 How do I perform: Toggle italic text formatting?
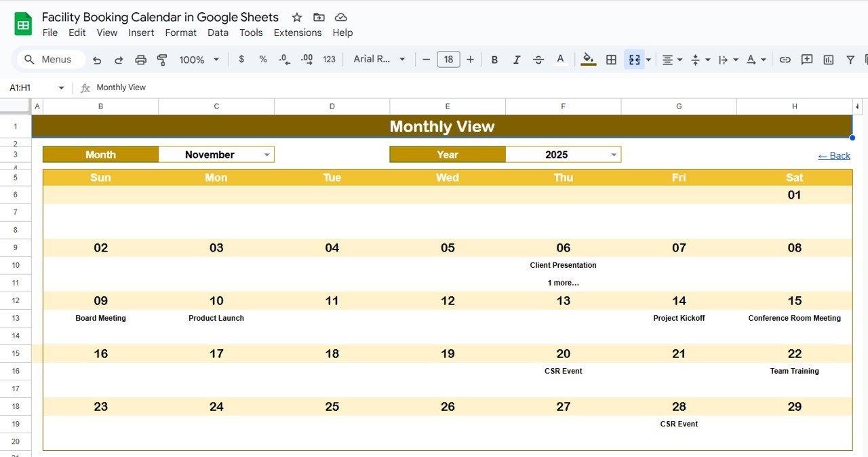coord(516,60)
